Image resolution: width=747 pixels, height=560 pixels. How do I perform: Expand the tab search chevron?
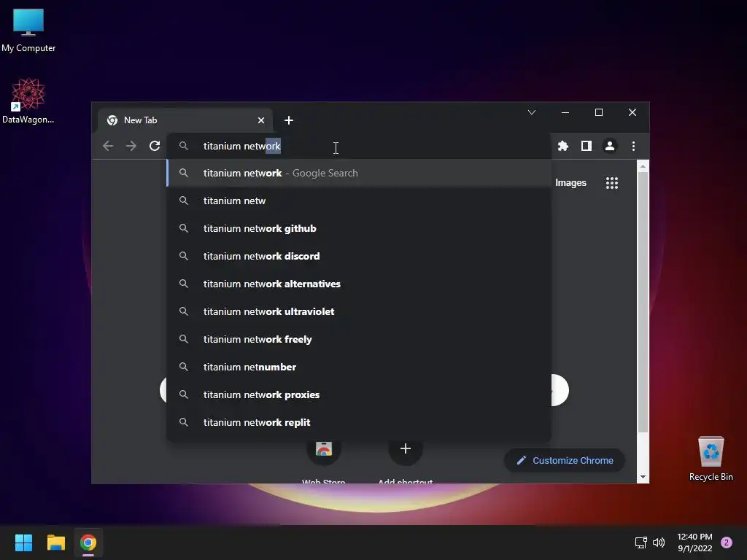(532, 112)
